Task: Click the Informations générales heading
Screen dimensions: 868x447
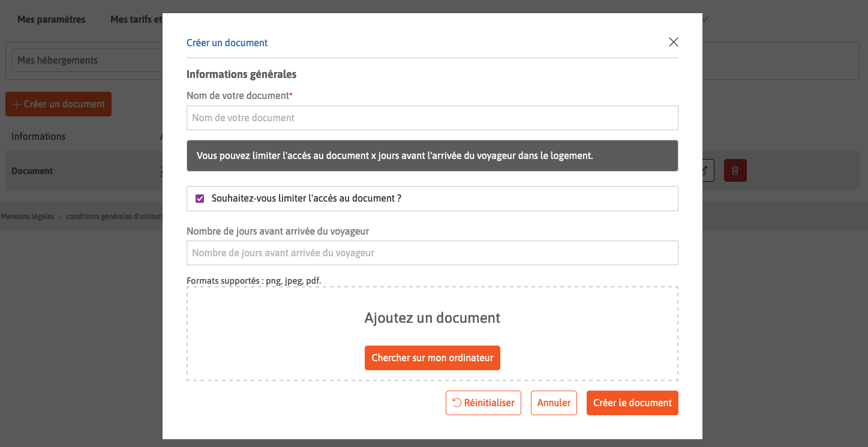Action: point(242,74)
